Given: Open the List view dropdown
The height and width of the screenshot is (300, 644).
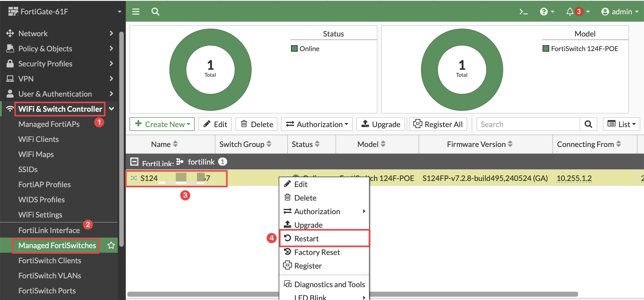Looking at the screenshot, I should (x=621, y=124).
